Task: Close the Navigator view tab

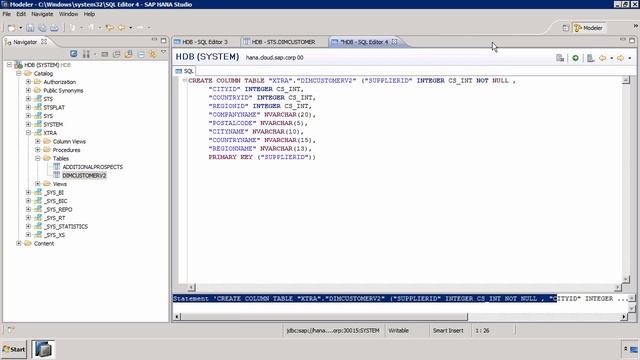Action: [44, 42]
